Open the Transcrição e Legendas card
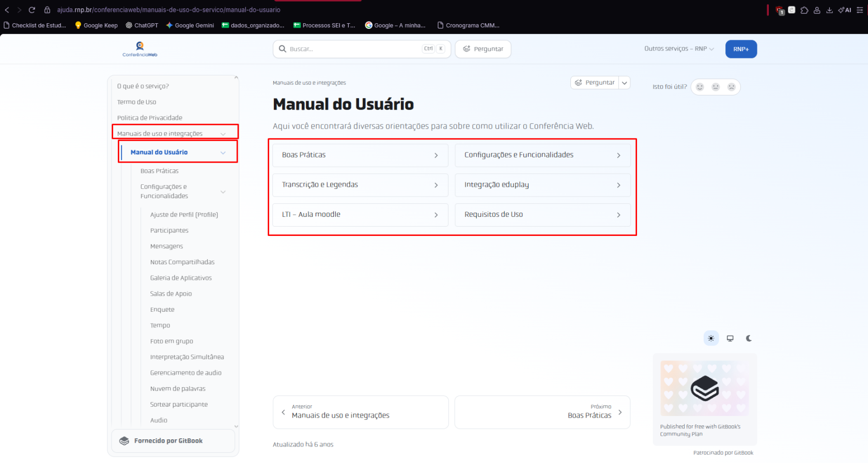The width and height of the screenshot is (868, 463). click(x=360, y=185)
